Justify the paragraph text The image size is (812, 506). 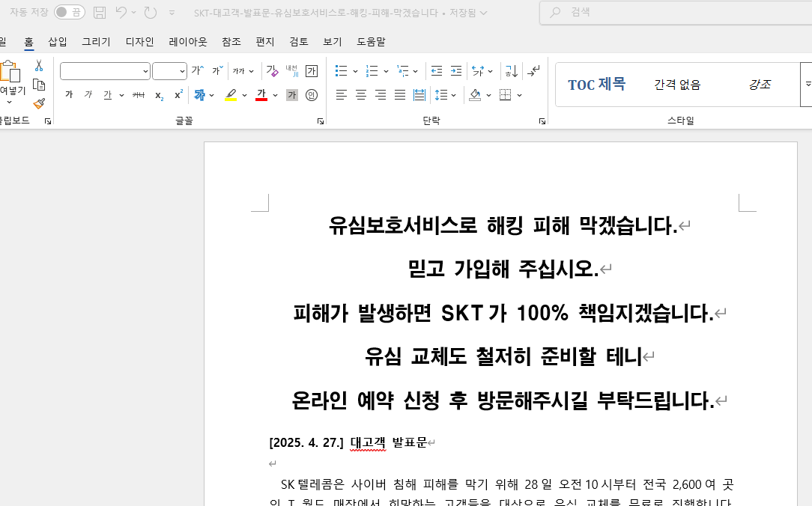[400, 94]
